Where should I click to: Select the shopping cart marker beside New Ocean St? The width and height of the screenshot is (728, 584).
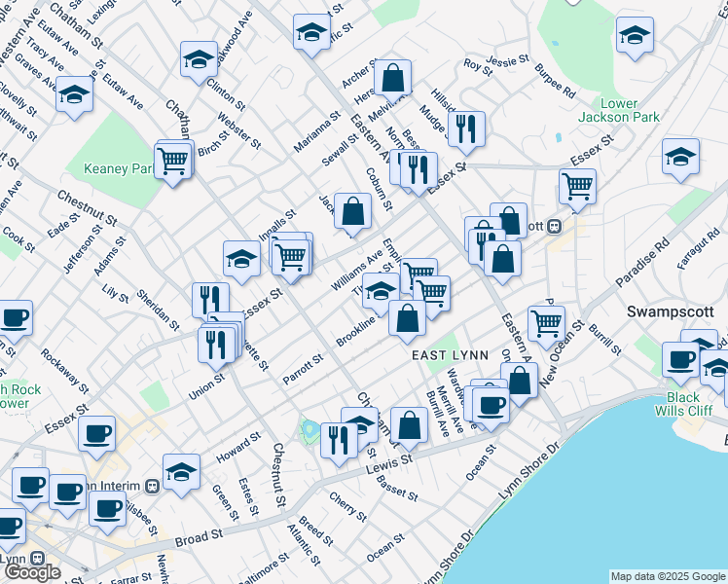(546, 323)
